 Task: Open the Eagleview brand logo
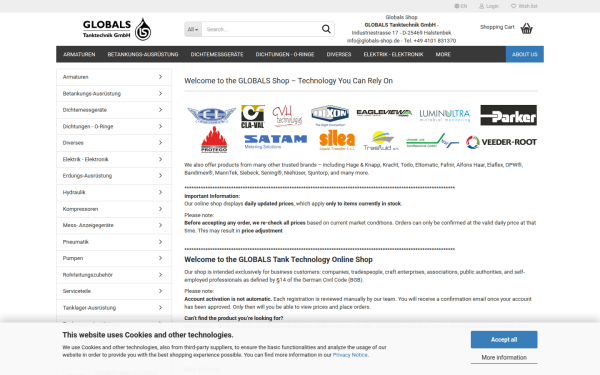(384, 113)
